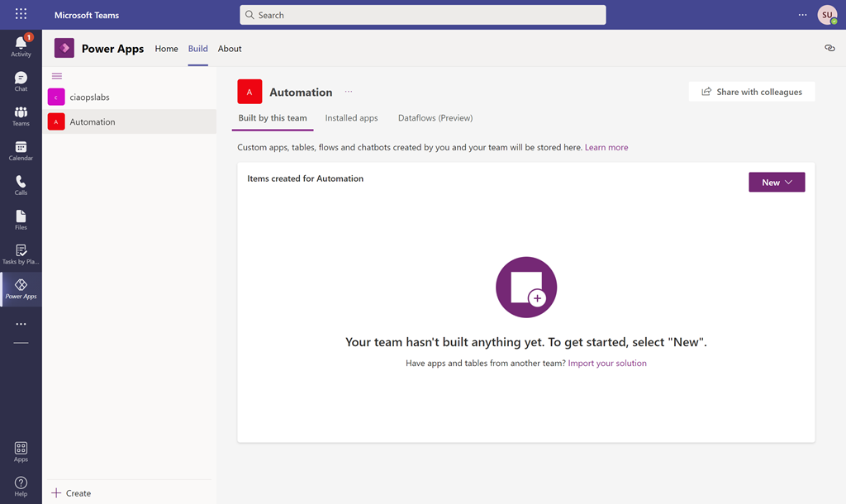
Task: Open the Help icon
Action: pos(21,486)
